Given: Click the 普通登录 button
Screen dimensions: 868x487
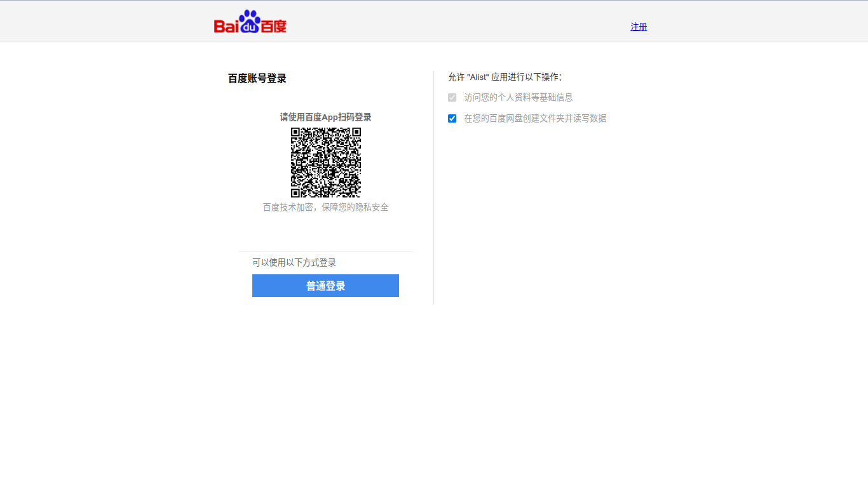Looking at the screenshot, I should click(x=325, y=286).
